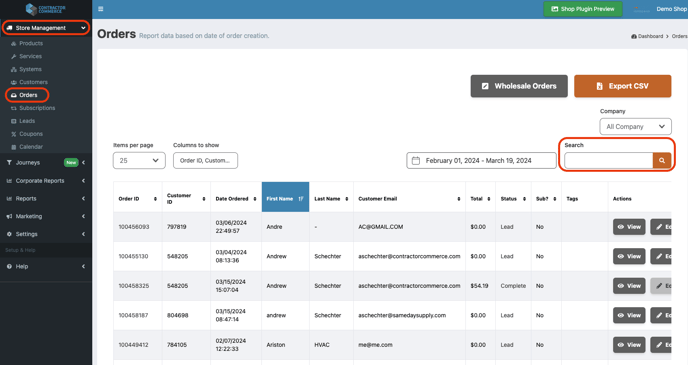This screenshot has width=688, height=365.
Task: Click the Wholesale Orders button
Action: pyautogui.click(x=519, y=86)
